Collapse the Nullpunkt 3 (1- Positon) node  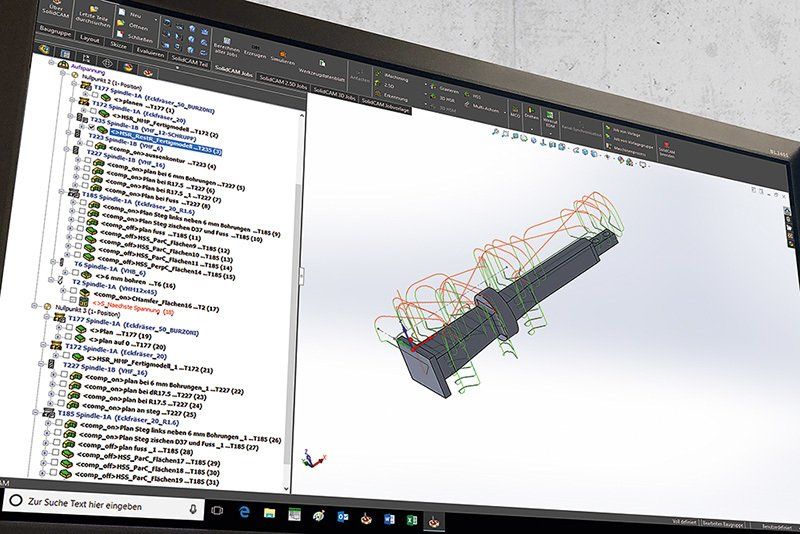click(x=34, y=306)
